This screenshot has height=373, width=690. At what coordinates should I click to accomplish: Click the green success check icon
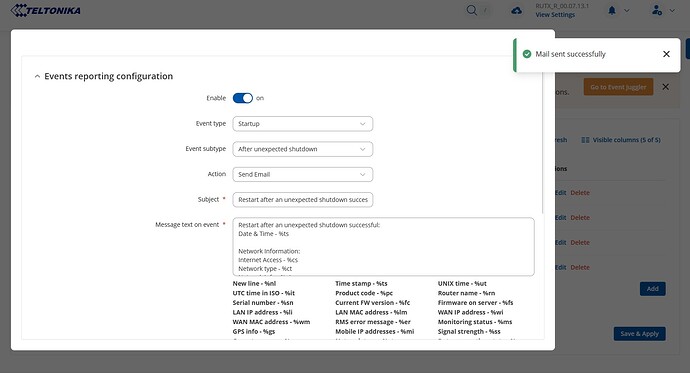coord(527,54)
